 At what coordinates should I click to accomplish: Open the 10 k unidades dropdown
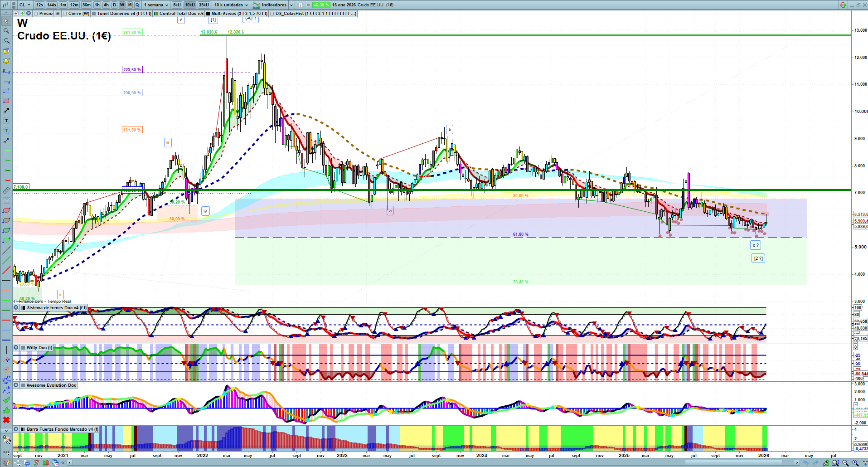[231, 5]
